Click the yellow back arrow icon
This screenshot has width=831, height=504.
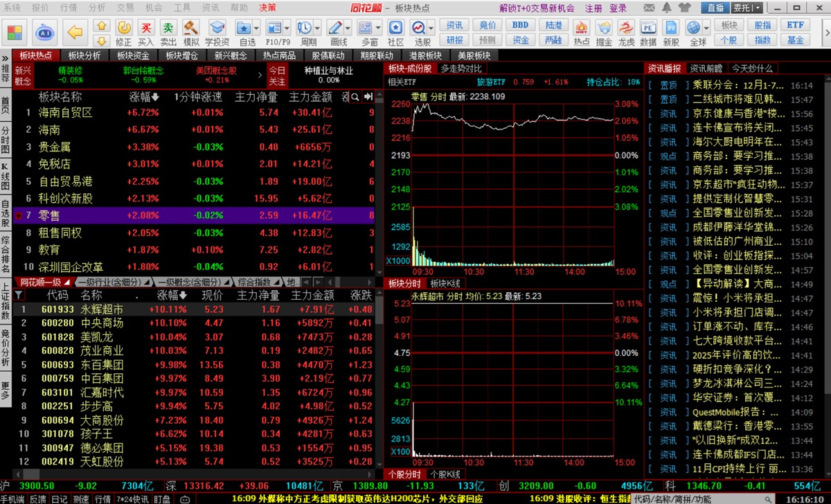click(x=75, y=33)
